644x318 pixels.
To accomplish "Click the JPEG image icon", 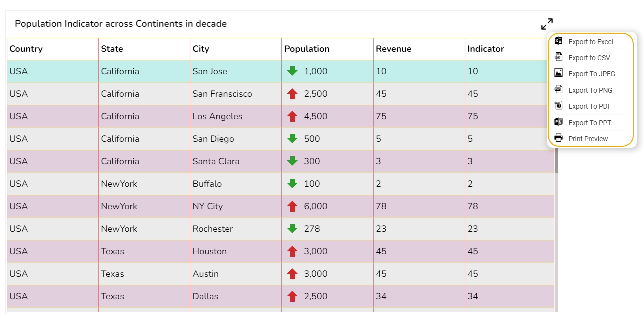I will click(x=559, y=73).
